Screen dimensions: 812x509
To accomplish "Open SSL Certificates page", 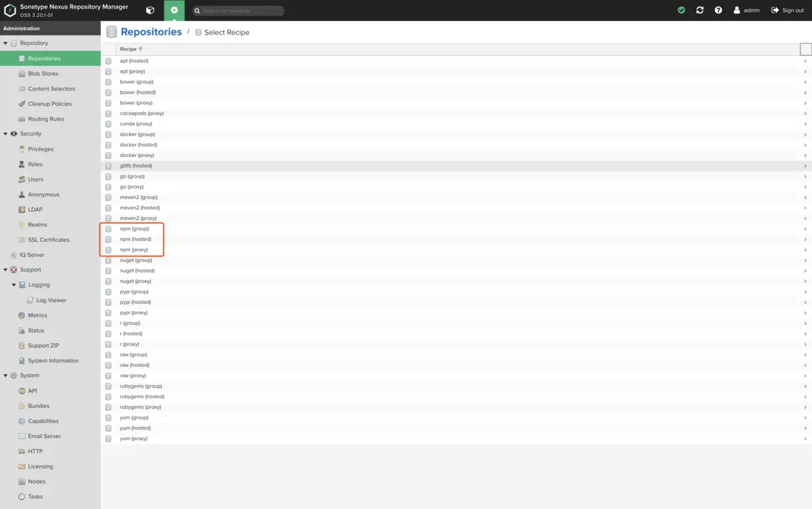I will coord(50,239).
